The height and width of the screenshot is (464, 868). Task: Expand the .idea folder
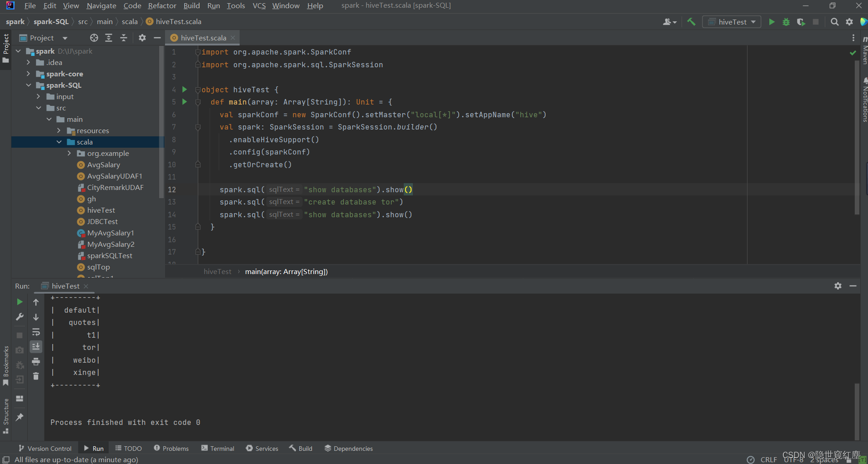[x=28, y=63]
